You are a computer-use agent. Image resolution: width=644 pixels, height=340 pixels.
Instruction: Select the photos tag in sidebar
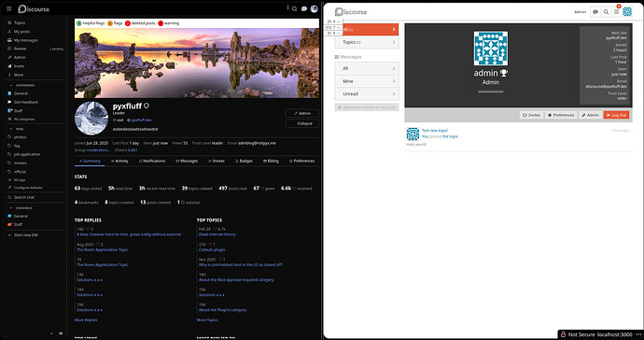tap(20, 137)
